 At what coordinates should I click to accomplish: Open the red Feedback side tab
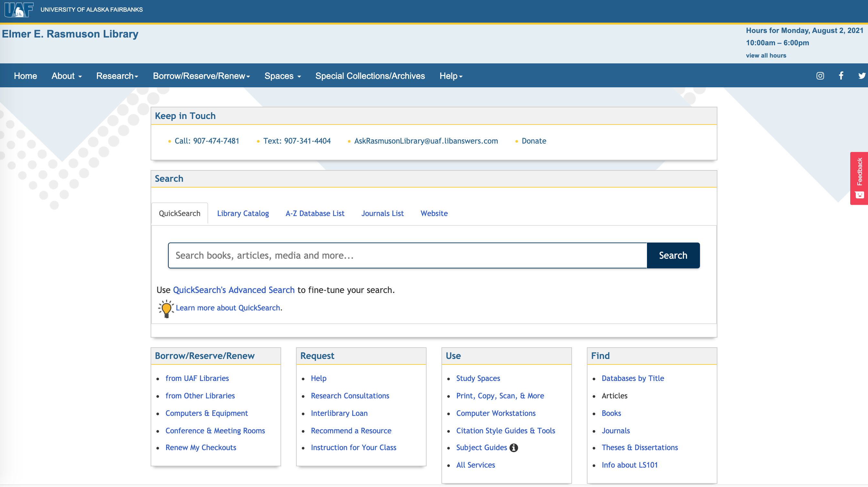pyautogui.click(x=859, y=178)
